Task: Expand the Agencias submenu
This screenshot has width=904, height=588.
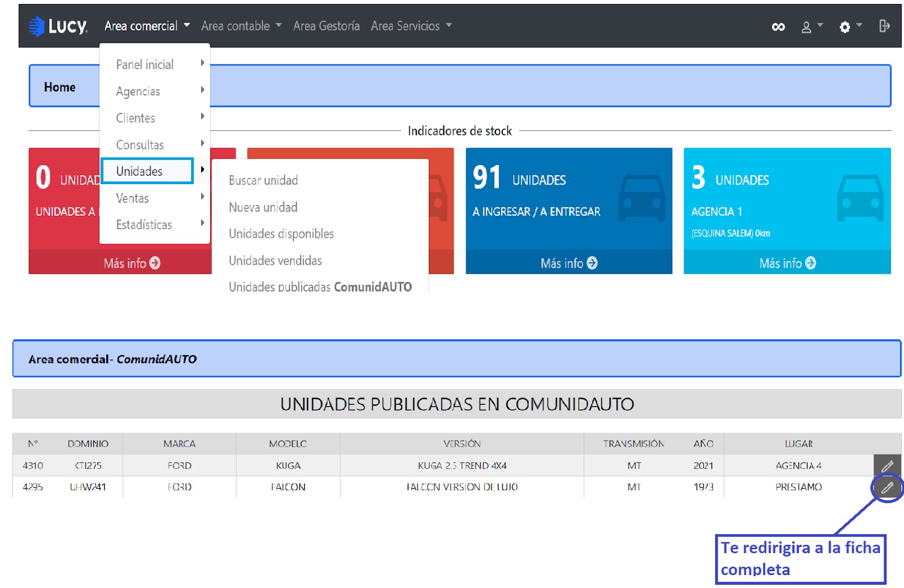Action: pyautogui.click(x=155, y=91)
